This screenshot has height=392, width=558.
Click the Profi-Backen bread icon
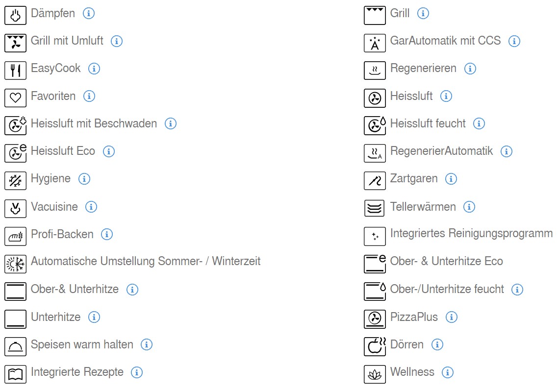15,236
